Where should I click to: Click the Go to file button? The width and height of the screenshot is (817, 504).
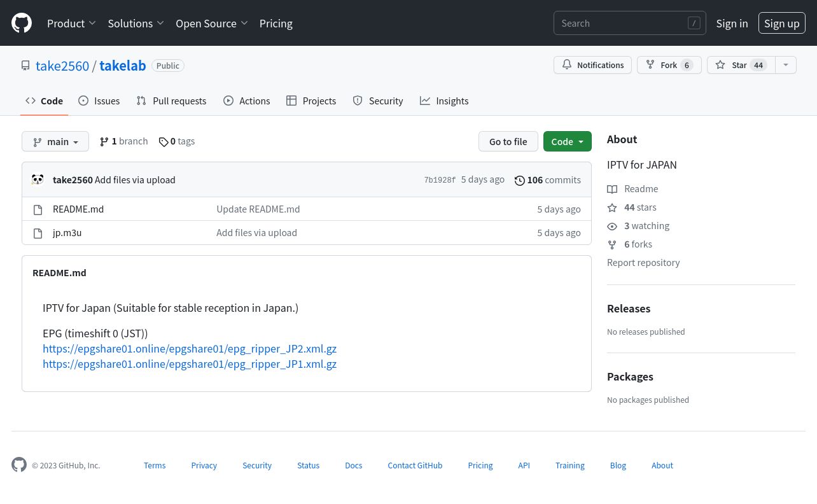[508, 141]
